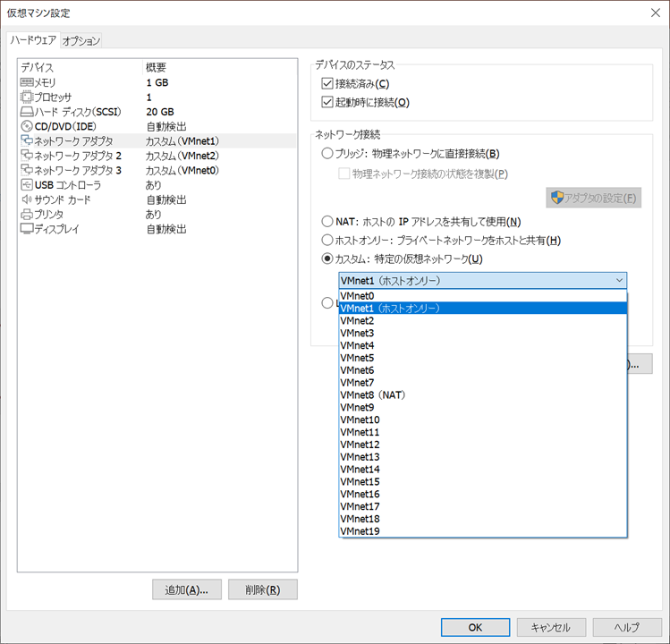Click the sound card speaker icon
Viewport: 670px width, 644px height.
[x=27, y=199]
